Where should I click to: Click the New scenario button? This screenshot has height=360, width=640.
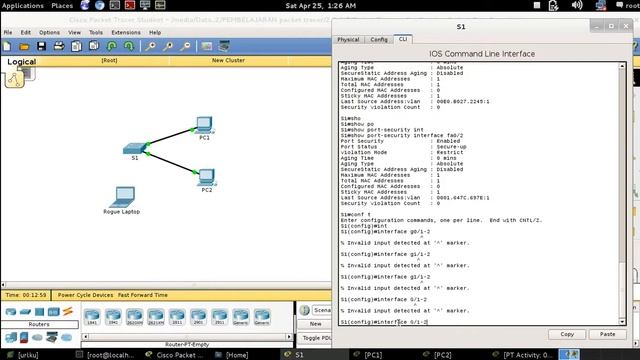tap(315, 324)
